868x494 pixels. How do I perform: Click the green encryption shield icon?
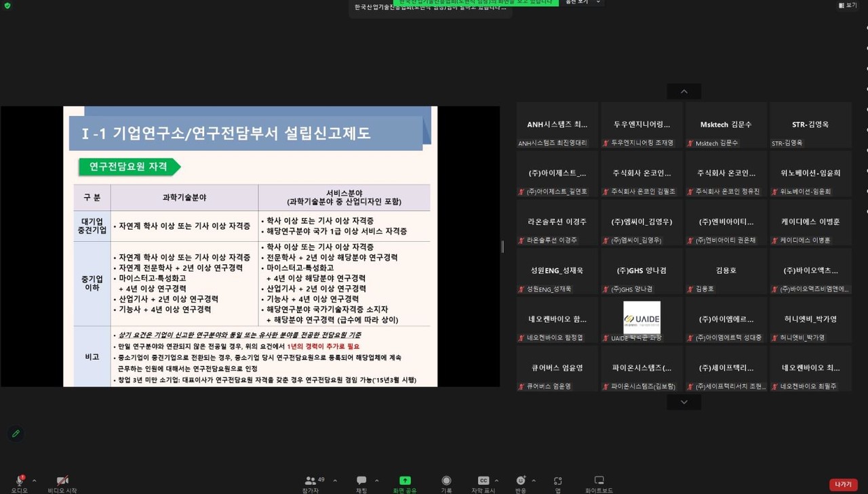7,5
